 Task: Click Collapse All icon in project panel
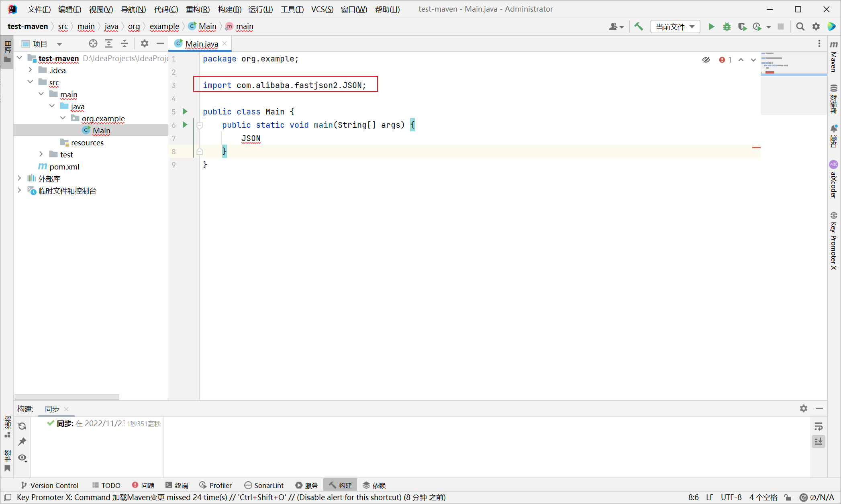pos(125,44)
